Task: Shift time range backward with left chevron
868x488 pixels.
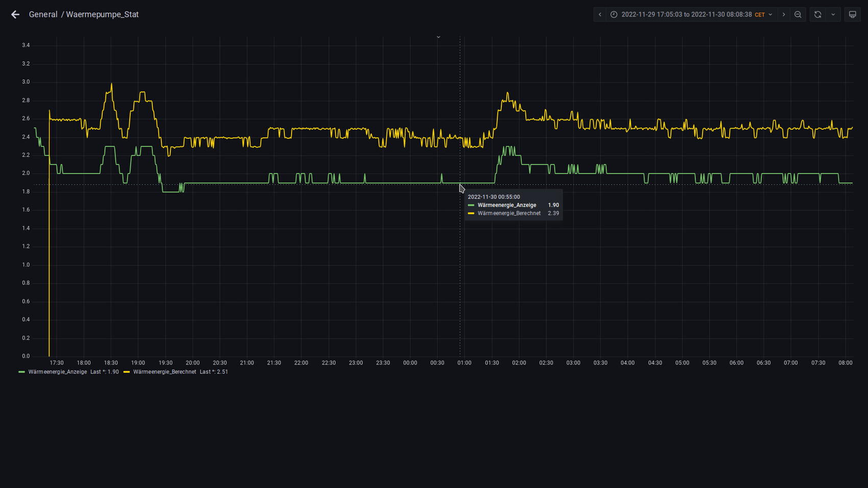Action: coord(600,14)
